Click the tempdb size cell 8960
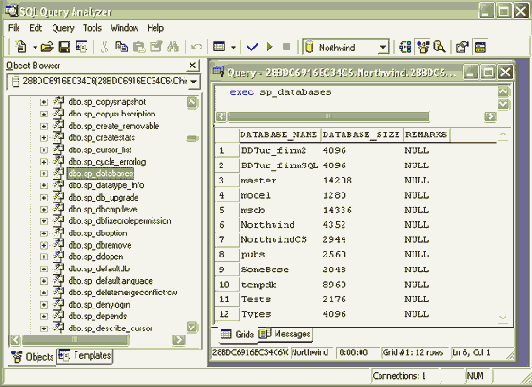 click(x=362, y=285)
